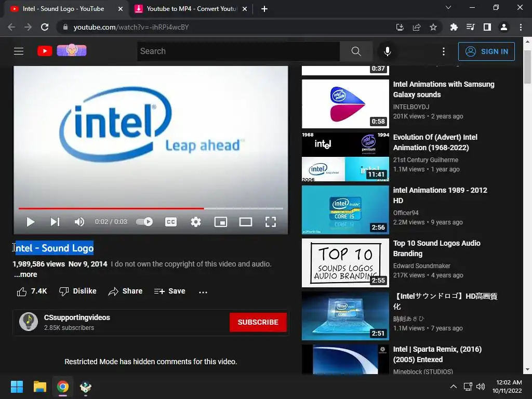Open File Explorer from the taskbar

tap(39, 387)
